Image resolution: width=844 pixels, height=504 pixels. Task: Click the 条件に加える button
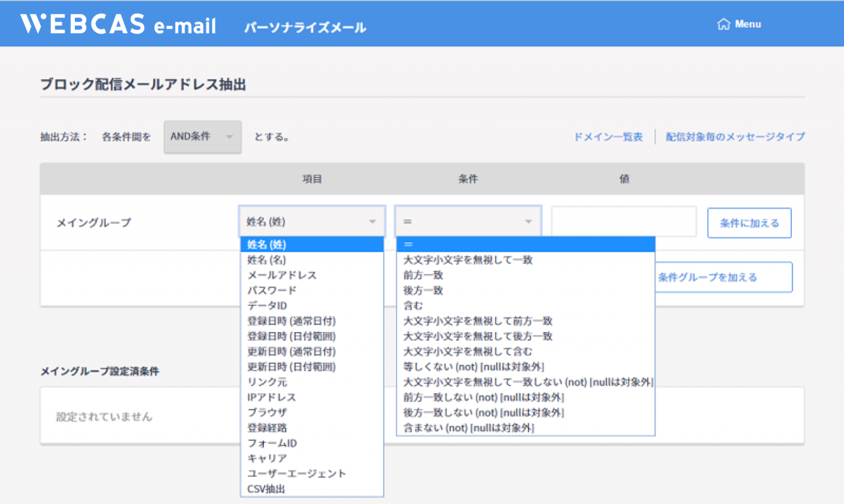pos(749,223)
